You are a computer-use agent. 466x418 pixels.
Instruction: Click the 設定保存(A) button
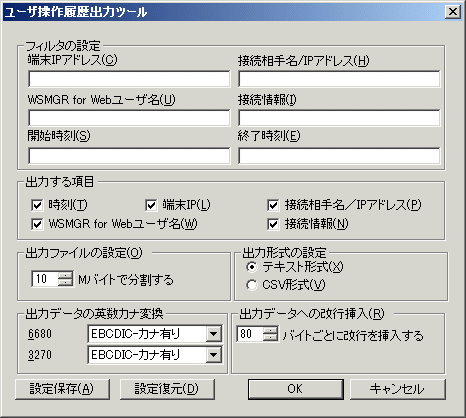pyautogui.click(x=62, y=389)
